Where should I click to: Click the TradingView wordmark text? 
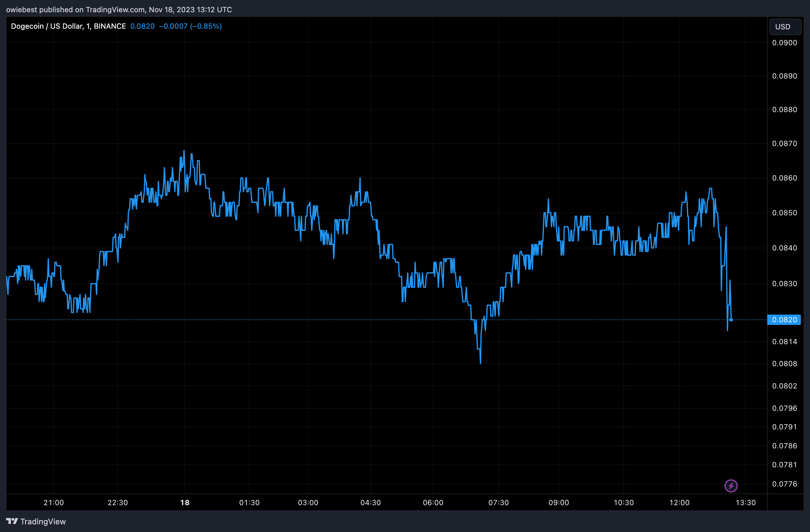click(43, 521)
